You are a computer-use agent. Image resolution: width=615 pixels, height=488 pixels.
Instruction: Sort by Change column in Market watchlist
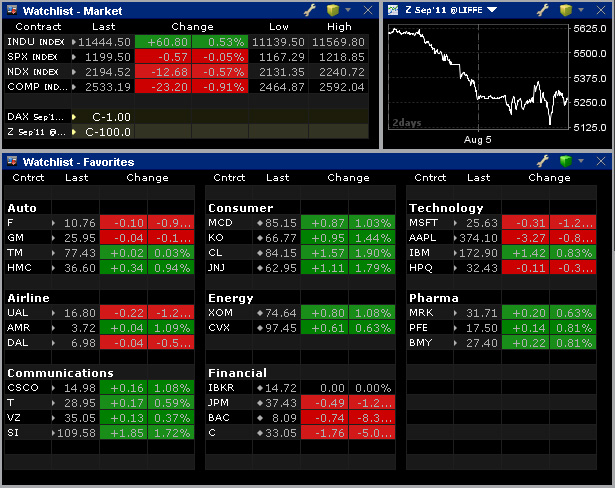(192, 27)
